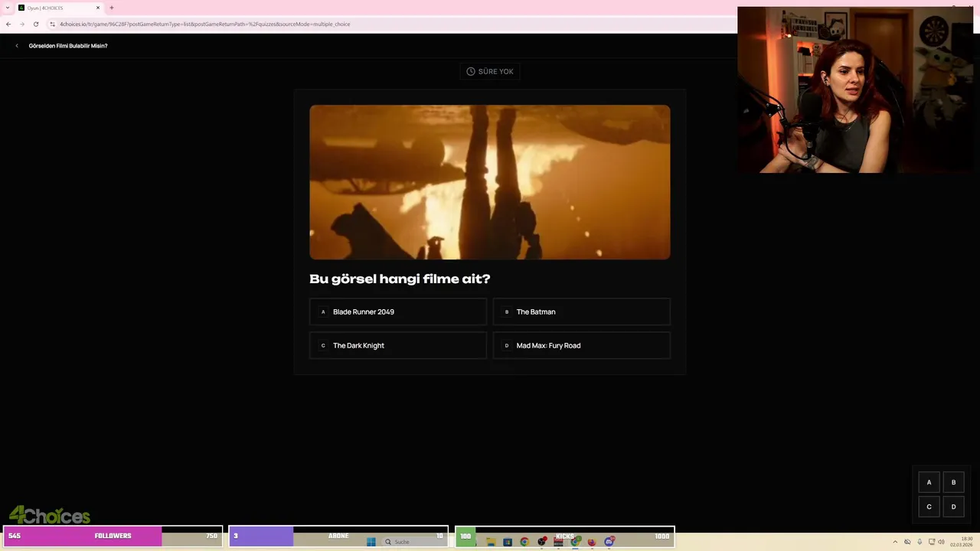Open Discord from the taskbar
Screen dimensions: 980x551
pyautogui.click(x=609, y=542)
